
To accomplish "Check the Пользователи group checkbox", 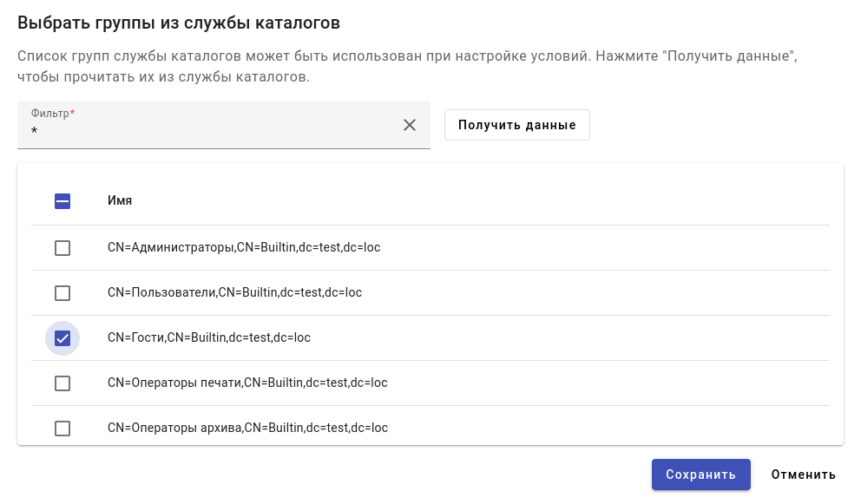I will point(62,293).
